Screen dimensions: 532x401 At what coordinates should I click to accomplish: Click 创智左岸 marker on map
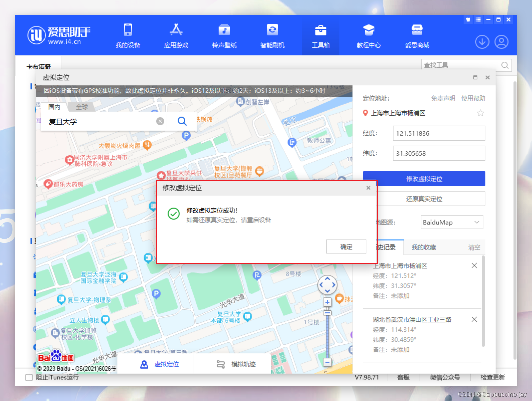240,101
